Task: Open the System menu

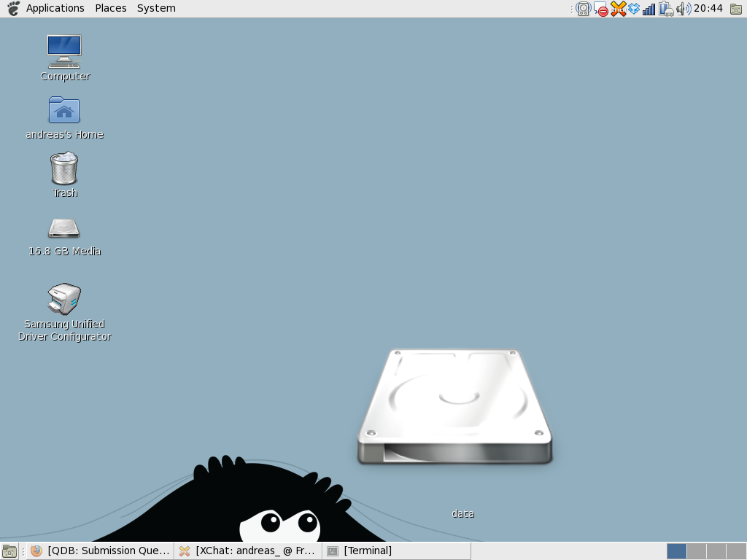Action: click(x=156, y=8)
